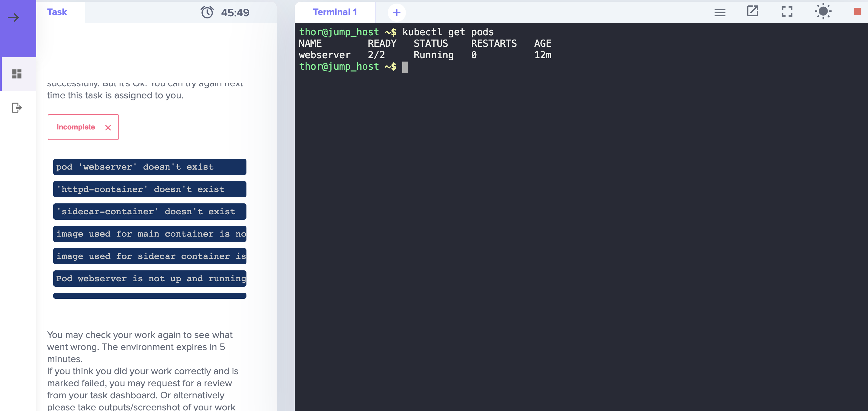868x411 pixels.
Task: Close the Incomplete status with X
Action: [108, 128]
